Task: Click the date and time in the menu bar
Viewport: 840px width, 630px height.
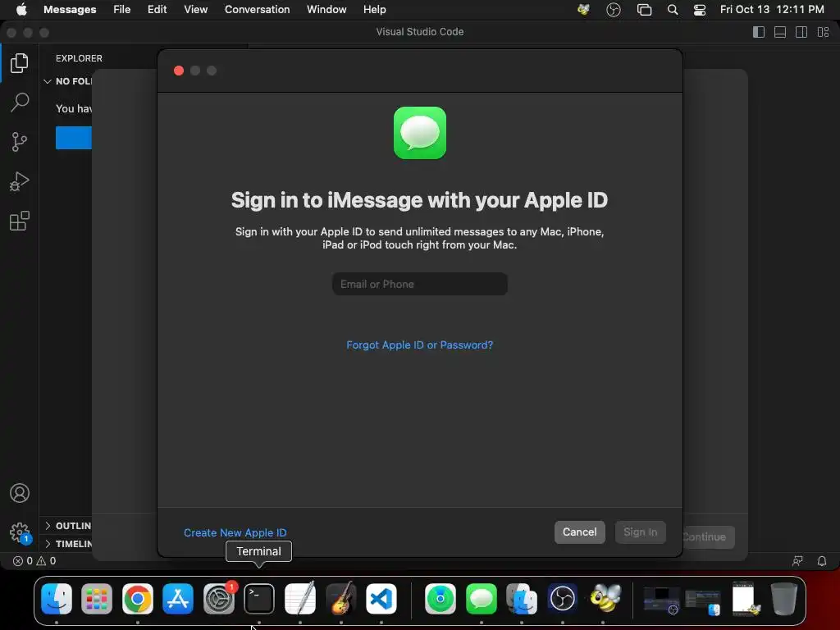Action: (772, 10)
